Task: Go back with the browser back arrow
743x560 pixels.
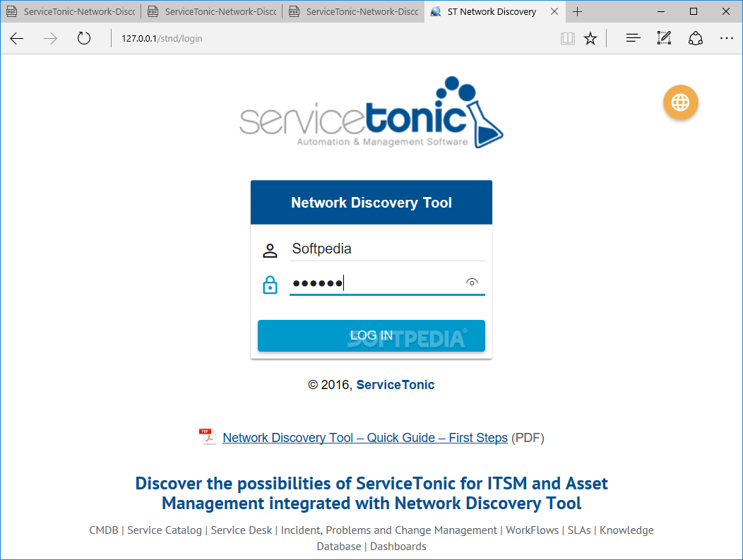Action: (x=16, y=38)
